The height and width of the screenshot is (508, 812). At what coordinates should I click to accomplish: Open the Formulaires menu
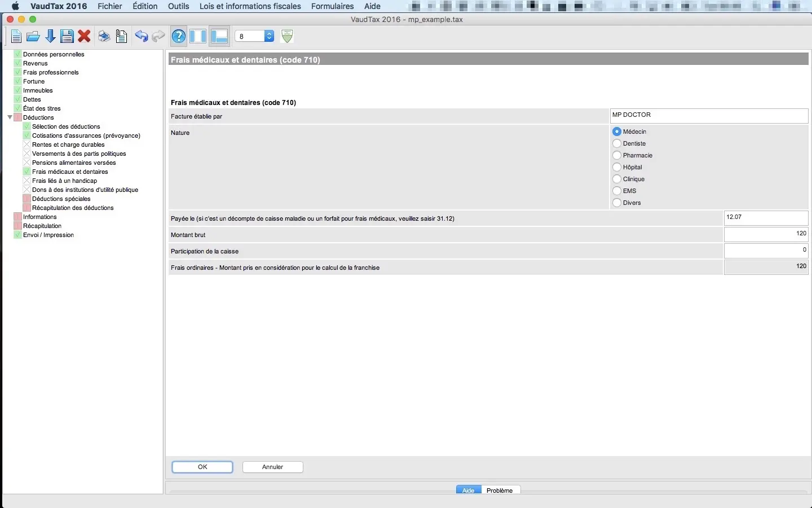tap(333, 6)
